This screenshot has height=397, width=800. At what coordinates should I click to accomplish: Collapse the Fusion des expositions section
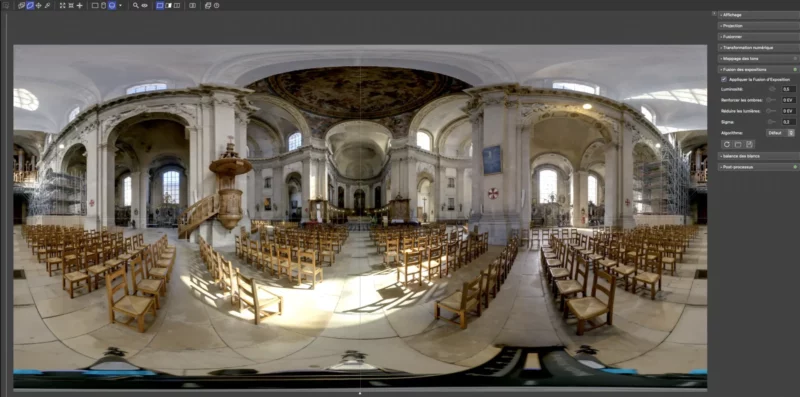759,69
